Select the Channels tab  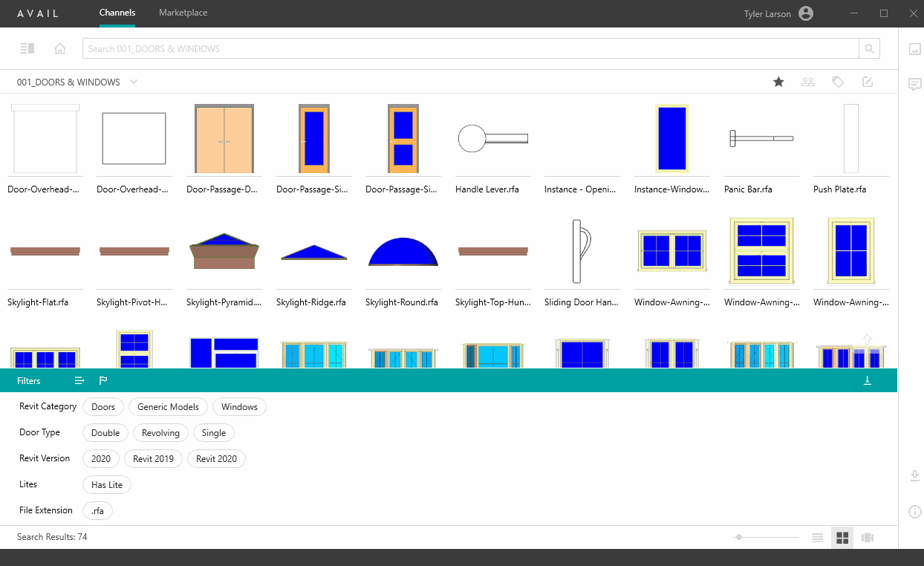click(117, 13)
